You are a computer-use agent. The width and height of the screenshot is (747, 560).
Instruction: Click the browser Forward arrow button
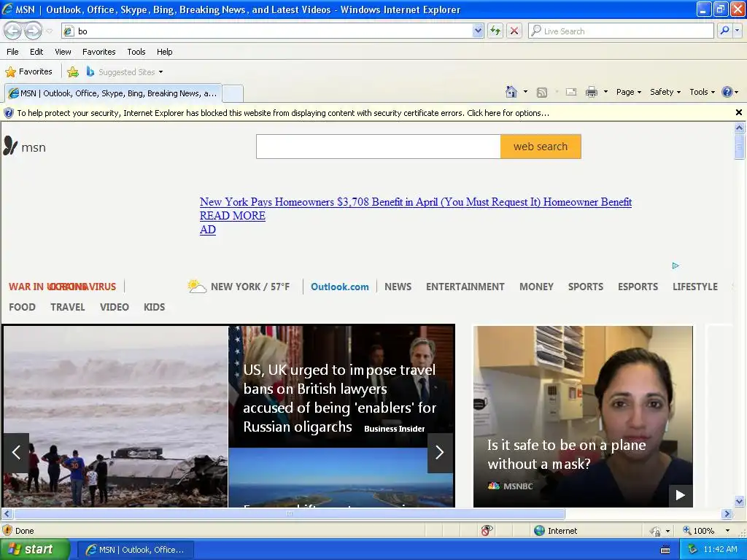coord(33,31)
